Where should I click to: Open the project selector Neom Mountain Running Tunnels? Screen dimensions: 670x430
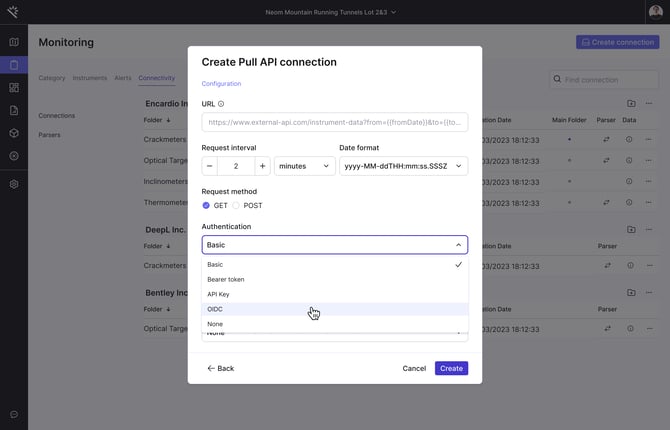[x=330, y=12]
